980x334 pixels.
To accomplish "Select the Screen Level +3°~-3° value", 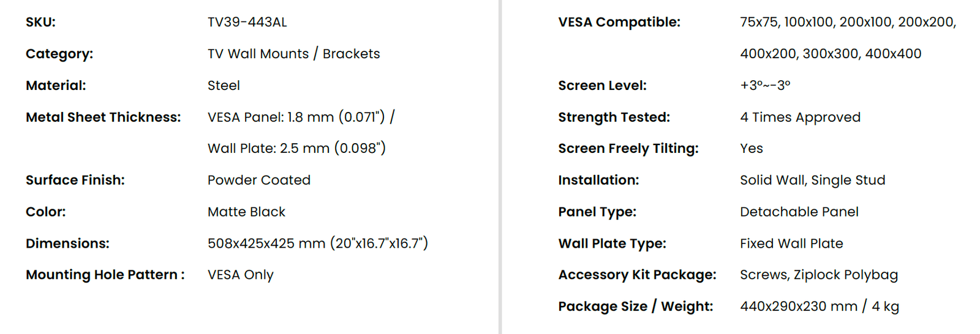I will point(765,86).
